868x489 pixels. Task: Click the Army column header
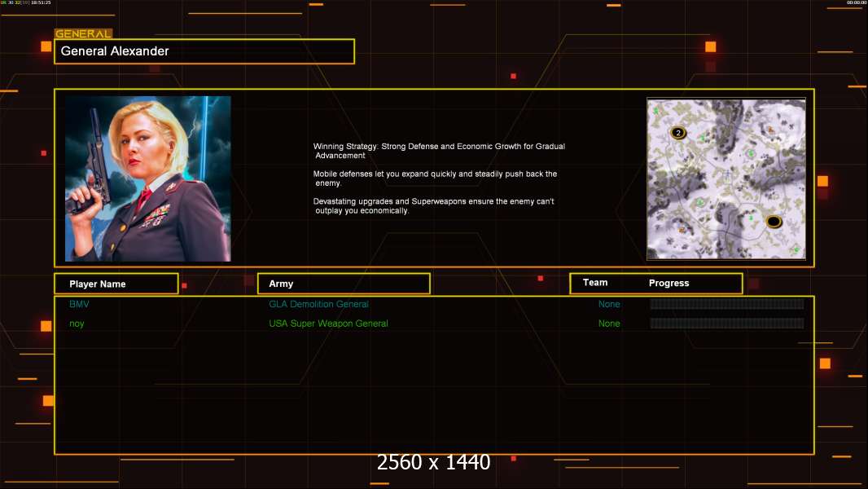point(344,284)
